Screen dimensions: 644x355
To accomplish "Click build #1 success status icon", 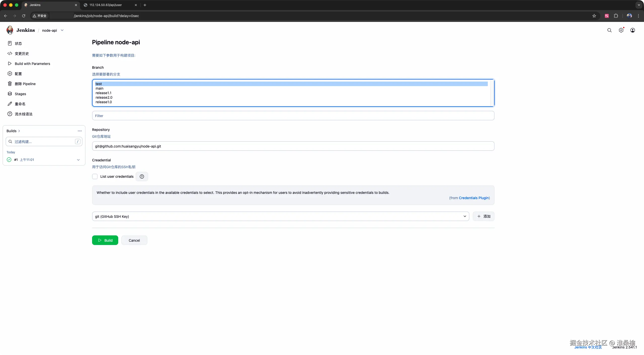I will coord(9,160).
